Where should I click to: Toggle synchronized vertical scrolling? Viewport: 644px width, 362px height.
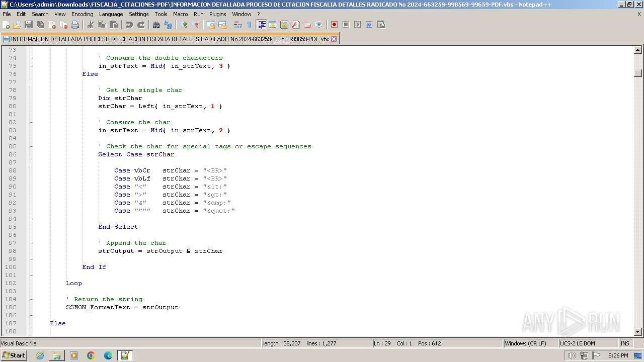pos(211,25)
